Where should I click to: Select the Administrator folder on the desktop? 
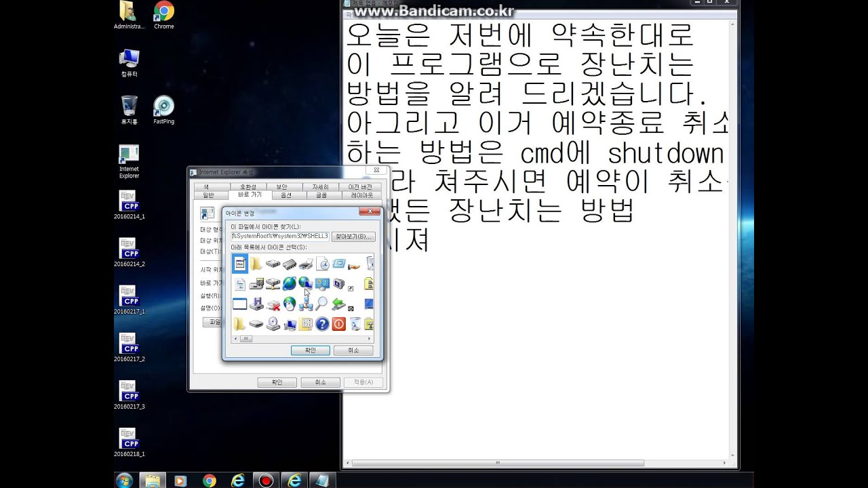pyautogui.click(x=129, y=16)
